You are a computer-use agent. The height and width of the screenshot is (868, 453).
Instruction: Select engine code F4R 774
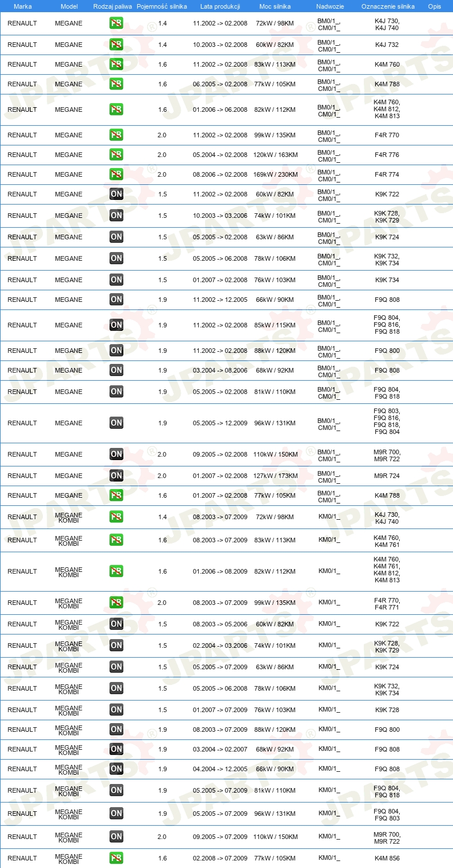[387, 174]
